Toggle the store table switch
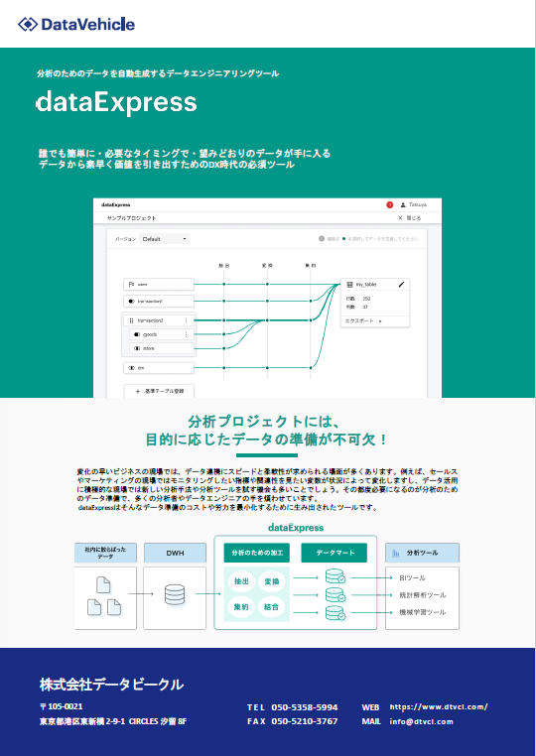The image size is (536, 756). [x=137, y=348]
